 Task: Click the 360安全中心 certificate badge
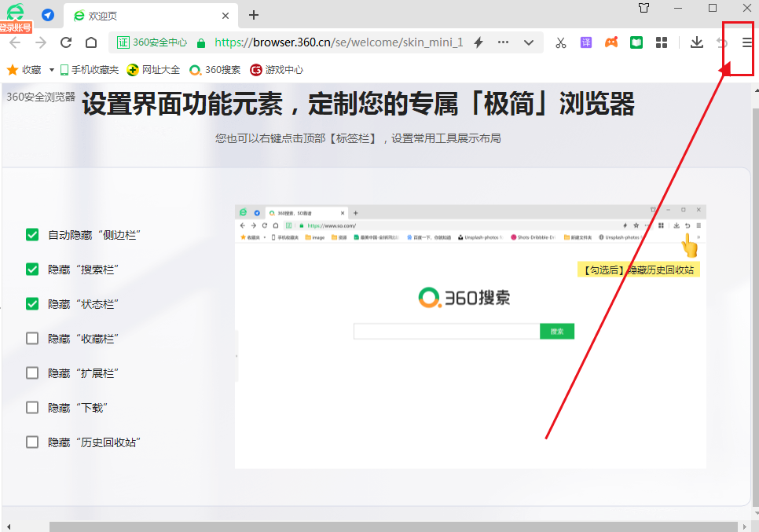click(152, 42)
